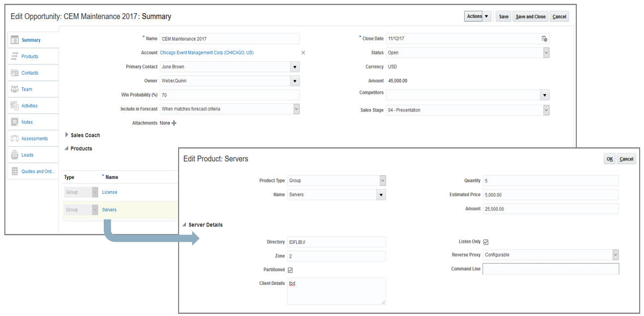Open the Close Date calendar picker icon

544,39
